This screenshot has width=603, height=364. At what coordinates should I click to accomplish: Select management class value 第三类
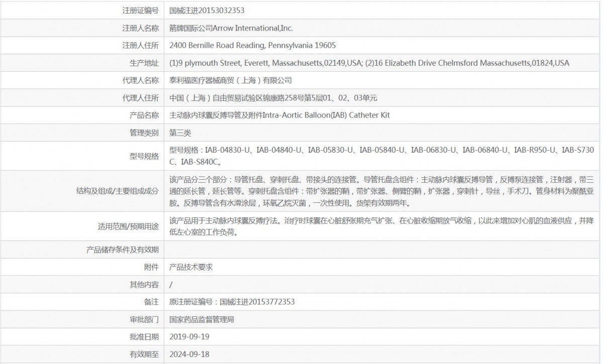[x=180, y=133]
